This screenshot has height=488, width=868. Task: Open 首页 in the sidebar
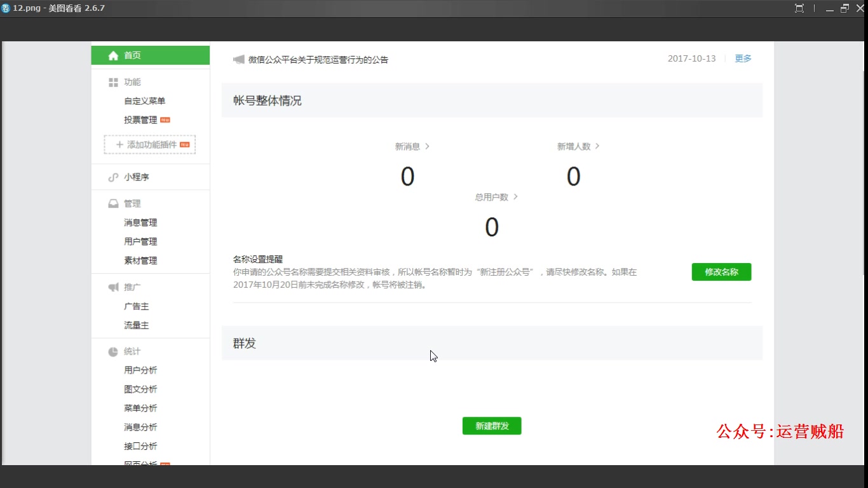coord(151,55)
